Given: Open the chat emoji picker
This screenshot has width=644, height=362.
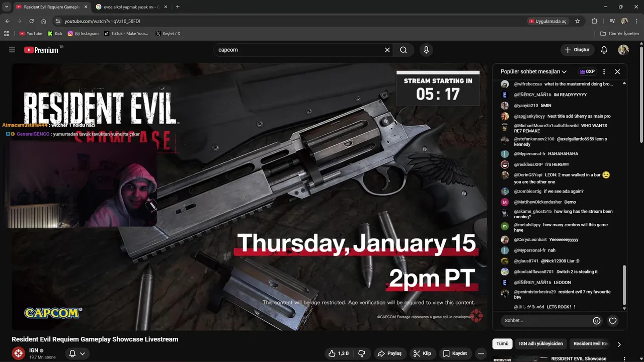Looking at the screenshot, I should click(597, 320).
